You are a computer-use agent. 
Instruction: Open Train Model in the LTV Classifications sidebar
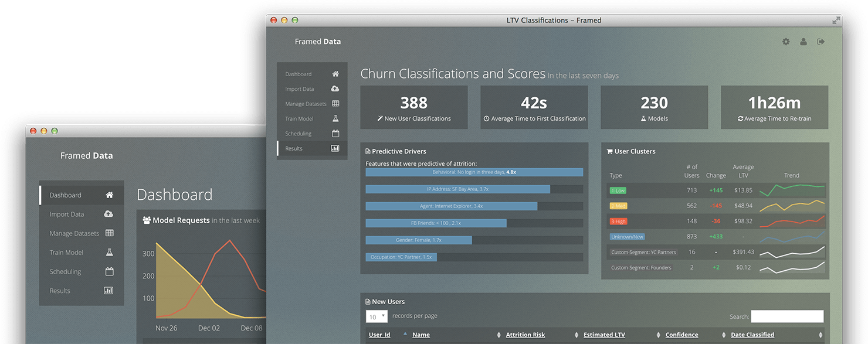pos(312,119)
